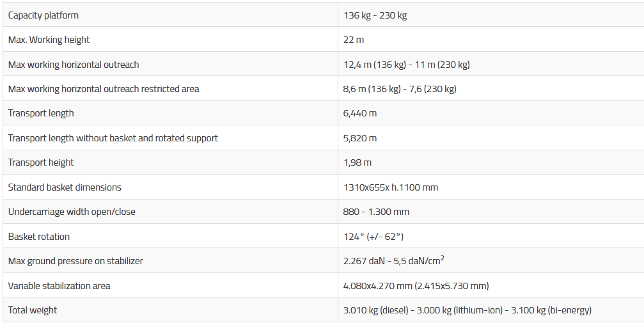Click the "Total weight" row label
This screenshot has height=323, width=644.
pos(33,310)
